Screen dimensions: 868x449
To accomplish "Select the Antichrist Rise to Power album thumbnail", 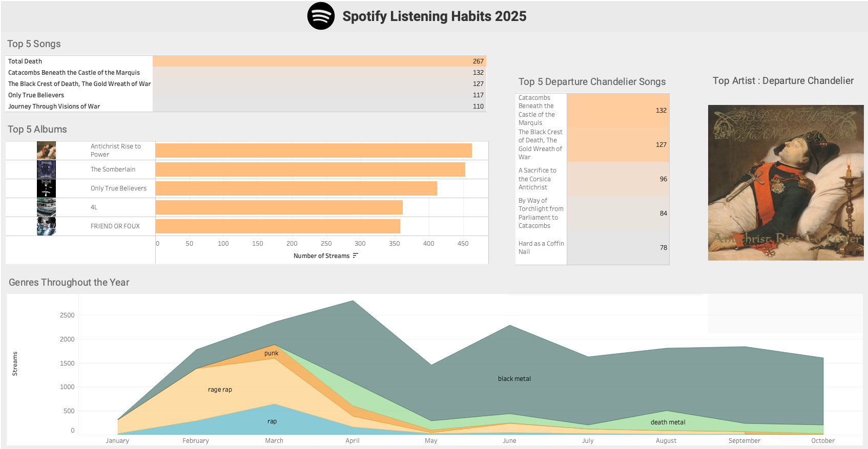I will point(46,151).
